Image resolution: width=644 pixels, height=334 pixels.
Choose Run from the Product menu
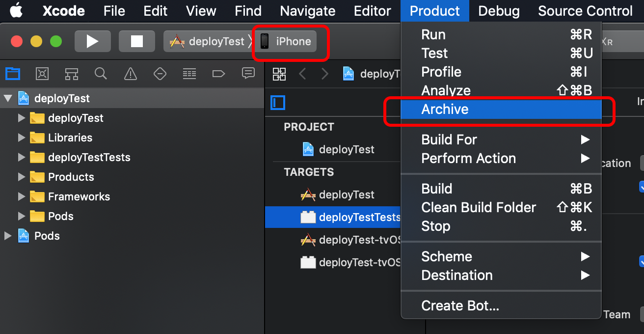pos(501,34)
